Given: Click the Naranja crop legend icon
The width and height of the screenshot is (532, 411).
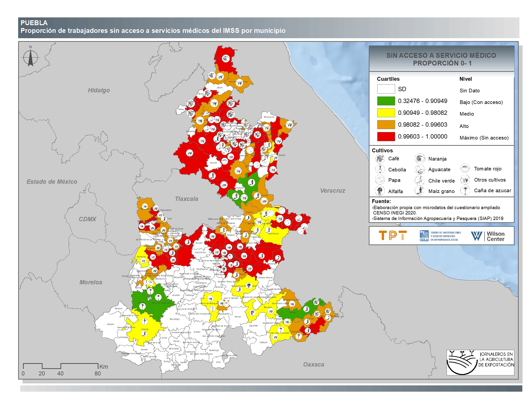Looking at the screenshot, I should 420,159.
